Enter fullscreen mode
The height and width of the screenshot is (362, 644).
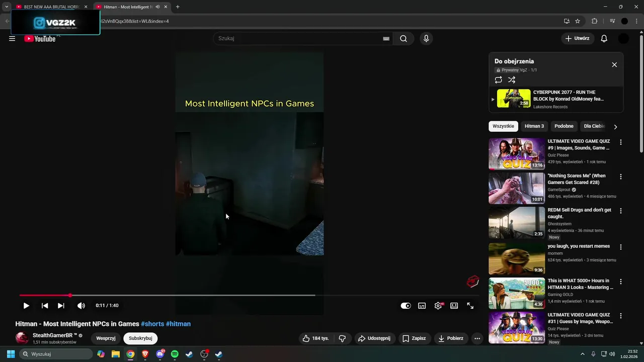point(470,306)
